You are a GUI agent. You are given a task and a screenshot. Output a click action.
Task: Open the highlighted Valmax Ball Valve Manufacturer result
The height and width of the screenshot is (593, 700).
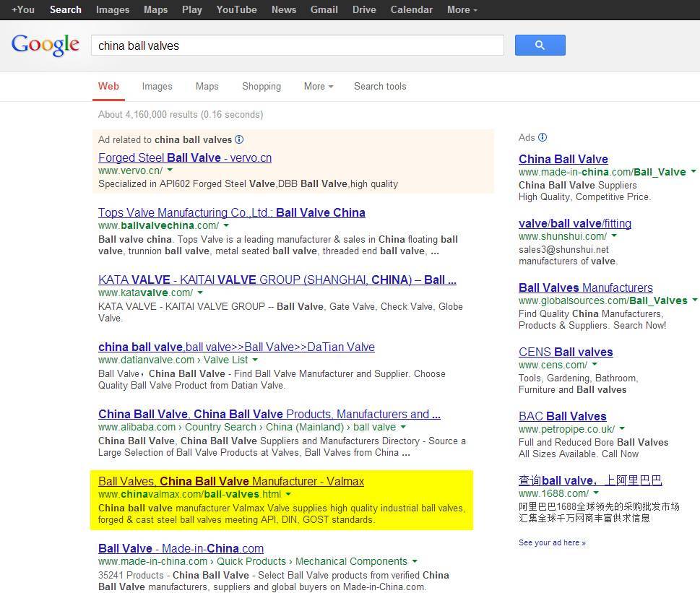click(x=231, y=481)
